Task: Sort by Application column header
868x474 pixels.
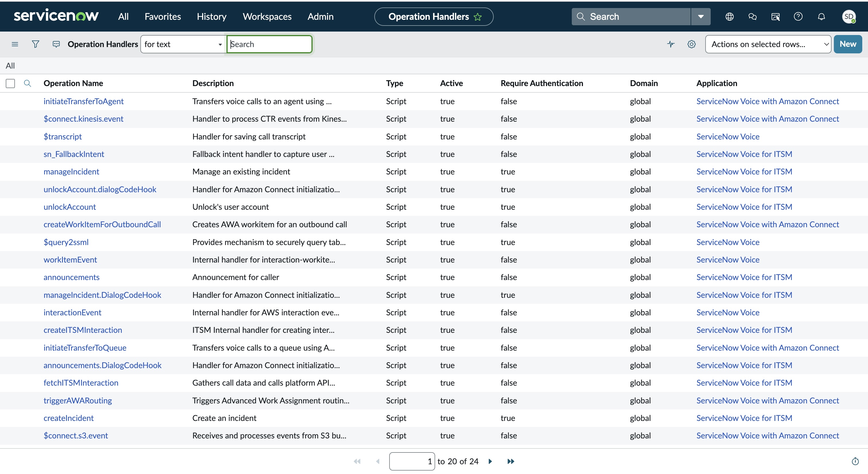Action: [x=717, y=83]
